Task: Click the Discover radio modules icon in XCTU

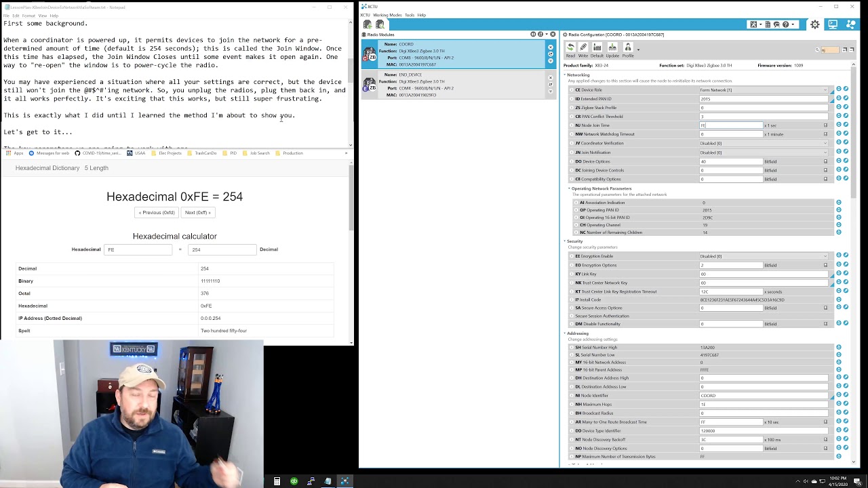Action: pyautogui.click(x=380, y=24)
